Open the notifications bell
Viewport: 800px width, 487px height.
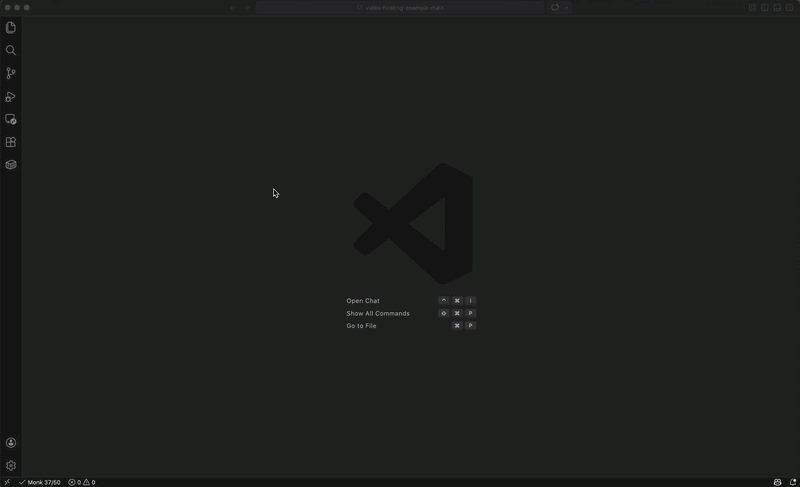[x=792, y=482]
